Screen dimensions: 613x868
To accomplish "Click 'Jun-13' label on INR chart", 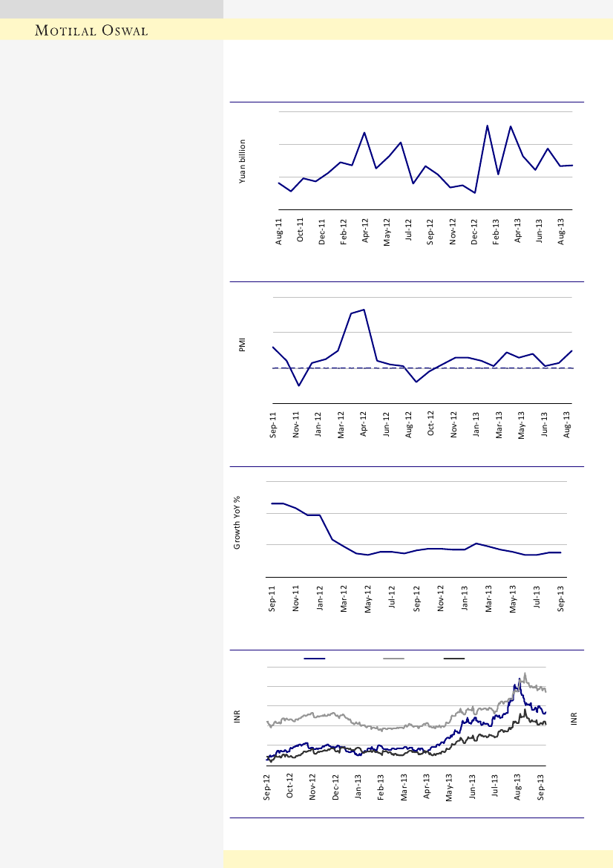I will (472, 786).
